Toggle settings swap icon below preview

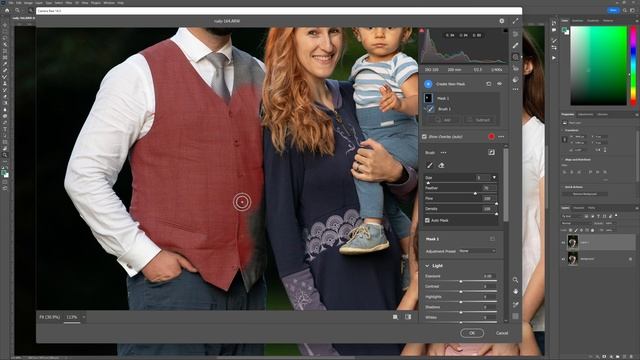tap(408, 317)
